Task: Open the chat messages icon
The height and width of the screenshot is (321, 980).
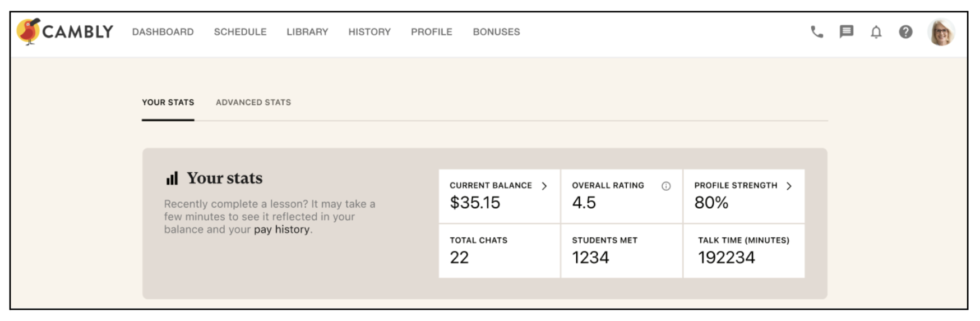Action: pyautogui.click(x=847, y=31)
